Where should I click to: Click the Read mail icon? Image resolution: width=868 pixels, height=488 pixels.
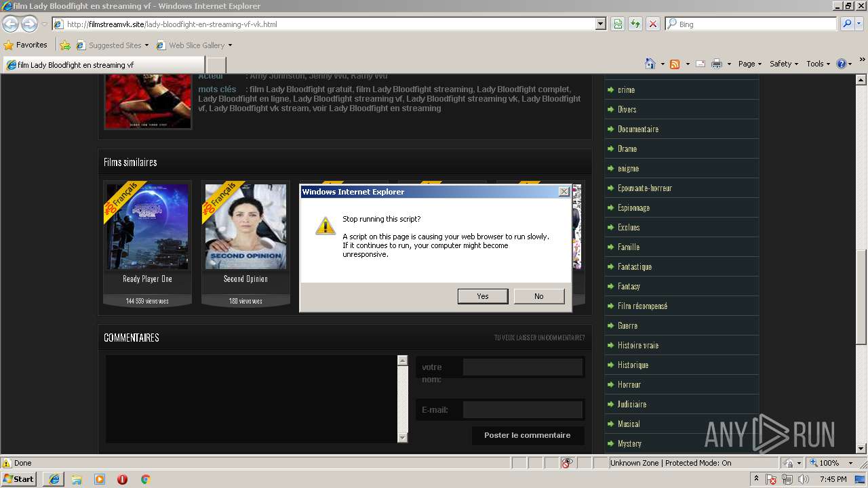[x=701, y=64]
